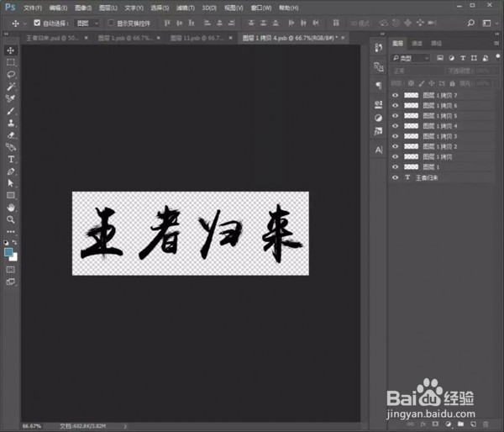Select the Rectangle shape tool
This screenshot has width=504, height=432.
[x=11, y=195]
